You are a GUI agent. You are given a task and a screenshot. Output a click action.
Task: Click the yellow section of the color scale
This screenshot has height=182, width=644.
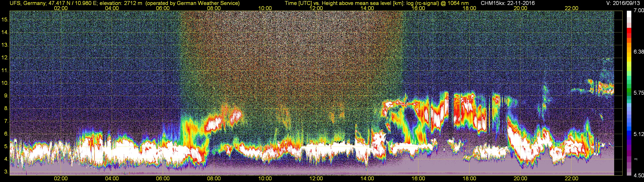[629, 60]
